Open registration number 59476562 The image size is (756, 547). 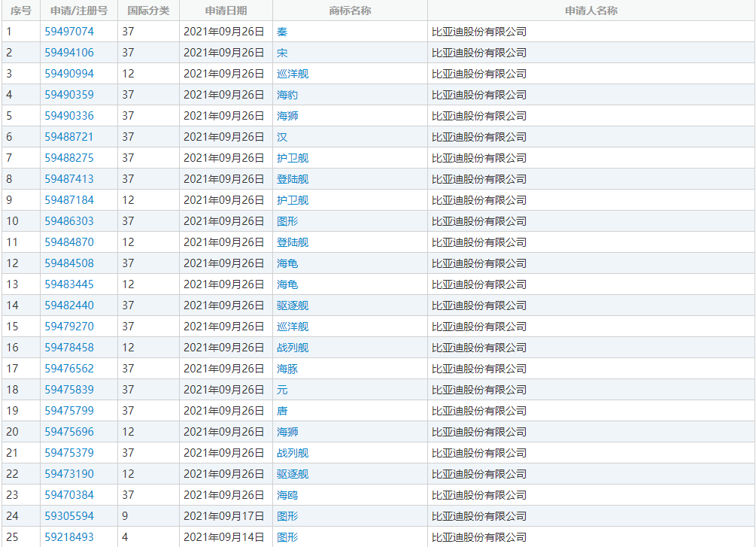tap(69, 369)
